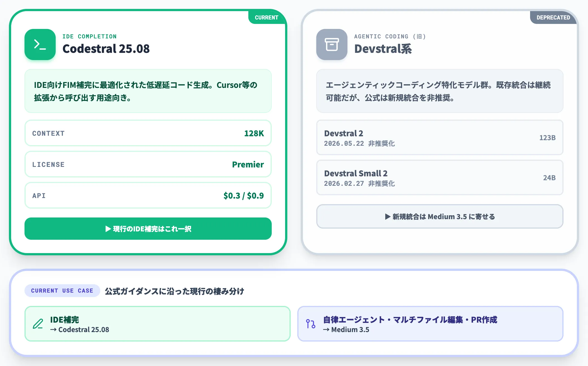Click the IDE向けFIM補完 description box

[148, 91]
